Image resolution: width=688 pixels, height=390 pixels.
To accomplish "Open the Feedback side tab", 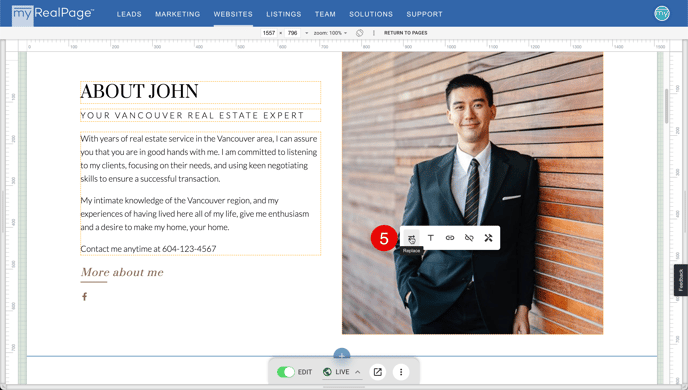I will [x=681, y=280].
